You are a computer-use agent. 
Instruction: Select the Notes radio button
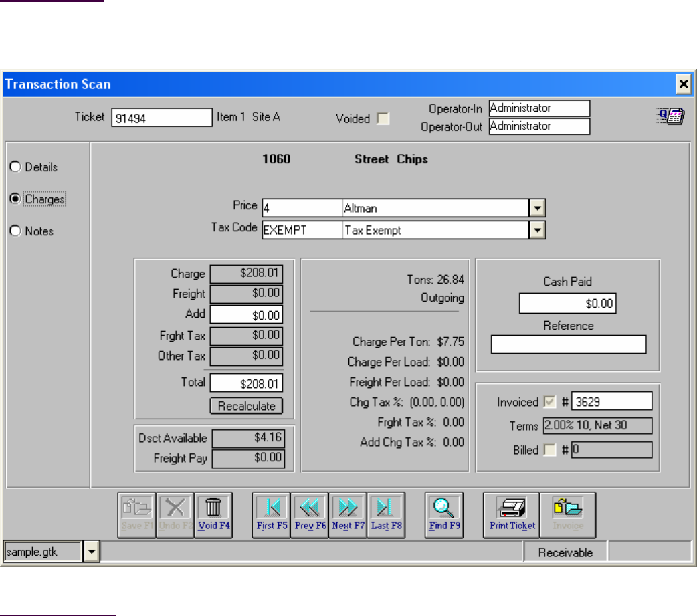coord(15,231)
